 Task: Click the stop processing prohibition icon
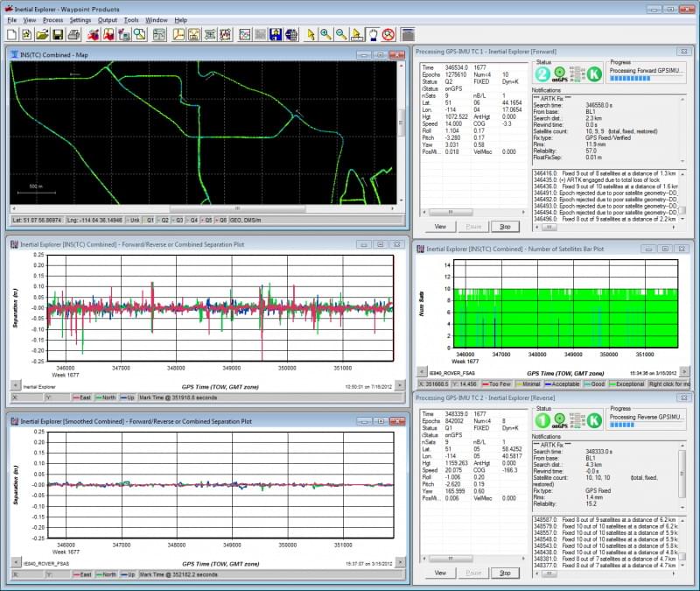coord(388,33)
